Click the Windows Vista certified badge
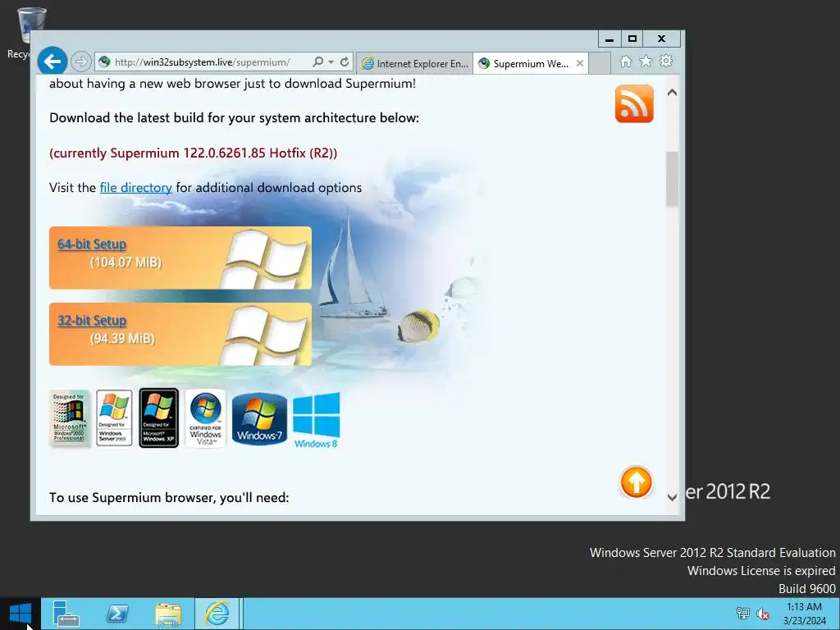 [x=205, y=418]
